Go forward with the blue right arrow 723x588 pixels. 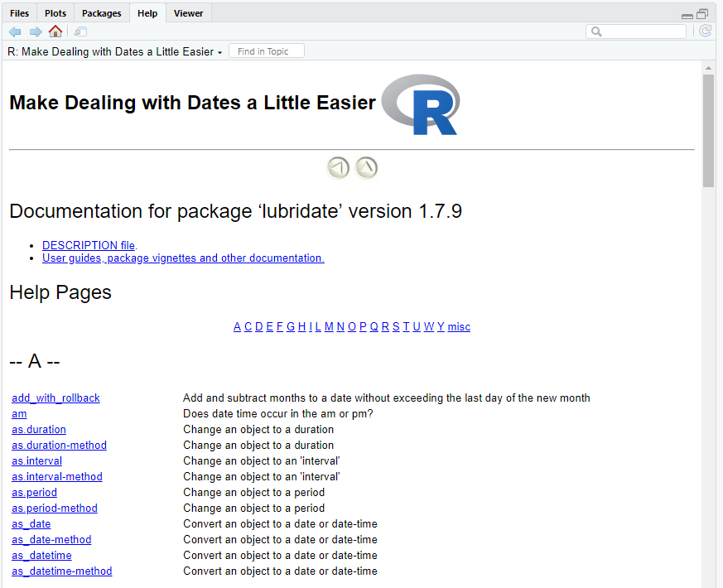pyautogui.click(x=36, y=31)
